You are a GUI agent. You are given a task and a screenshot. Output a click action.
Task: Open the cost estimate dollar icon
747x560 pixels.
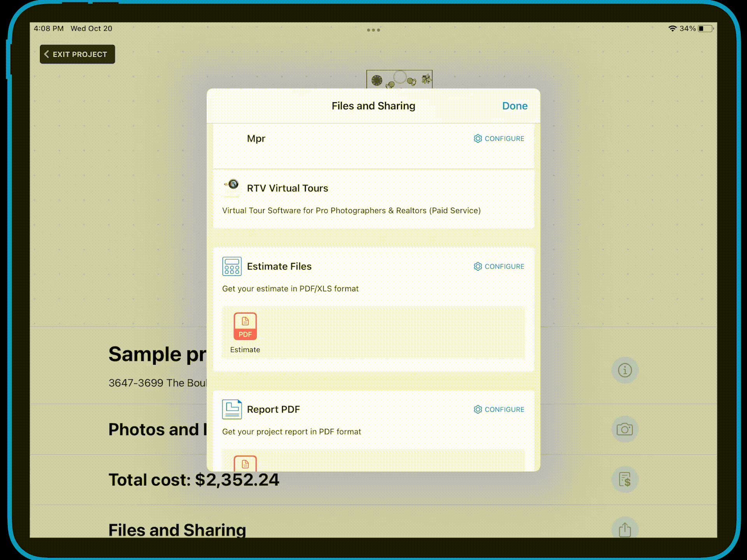pos(625,479)
